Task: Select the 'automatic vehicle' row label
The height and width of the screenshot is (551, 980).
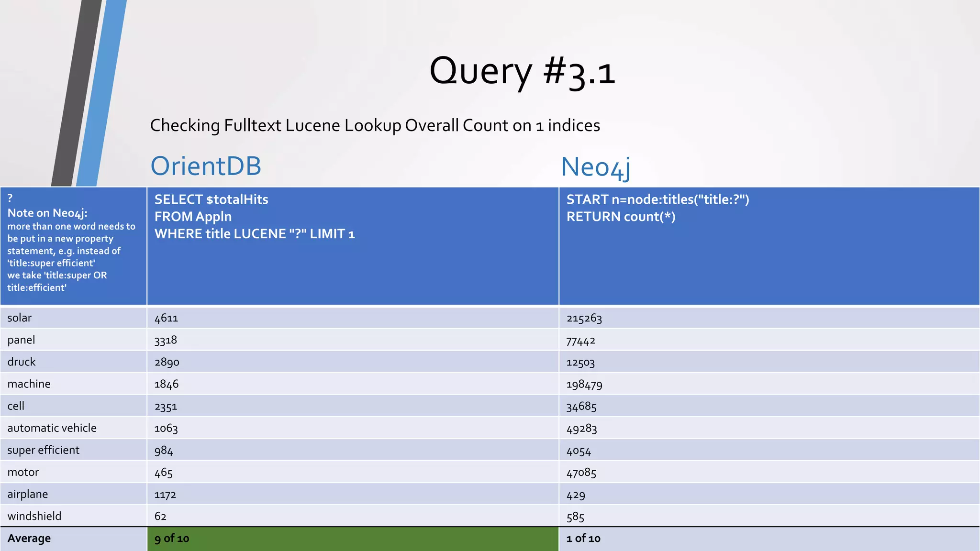Action: (x=52, y=428)
